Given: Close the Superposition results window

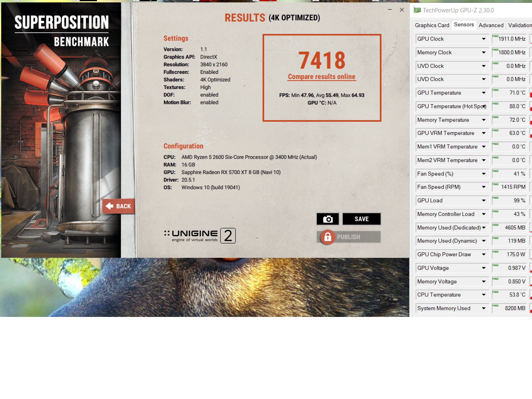Looking at the screenshot, I should click(x=402, y=10).
